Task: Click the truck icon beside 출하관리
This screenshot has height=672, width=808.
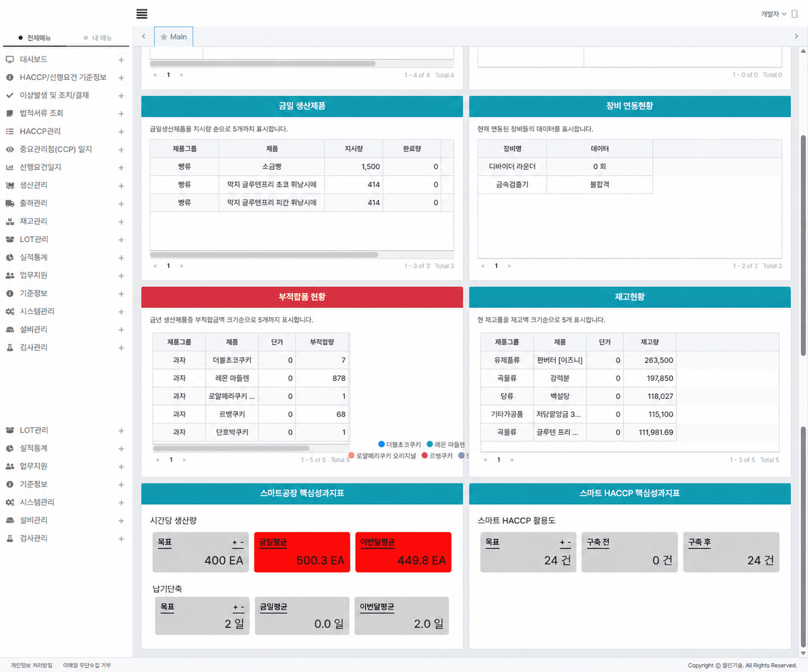Action: [9, 203]
